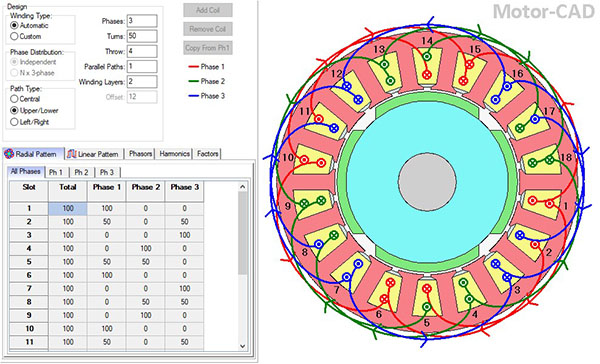600x364 pixels.
Task: Select the Slot 1 Total cell
Action: (x=68, y=208)
